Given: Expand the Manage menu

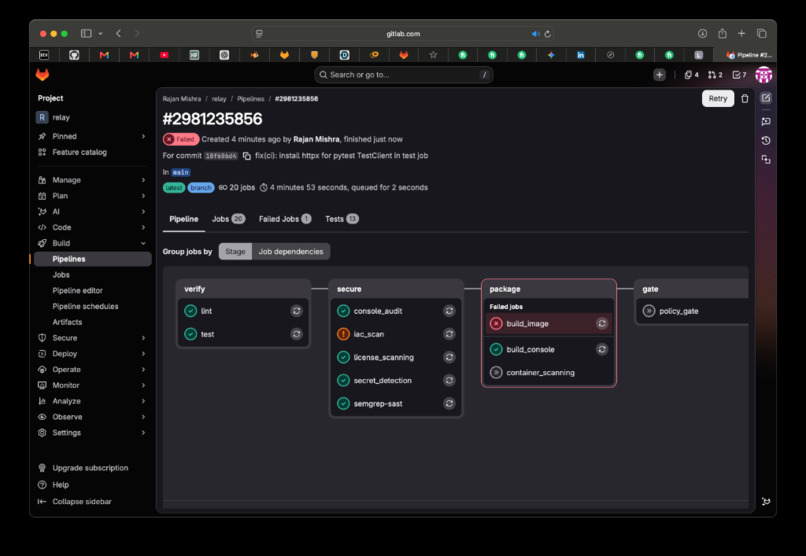Looking at the screenshot, I should (93, 180).
